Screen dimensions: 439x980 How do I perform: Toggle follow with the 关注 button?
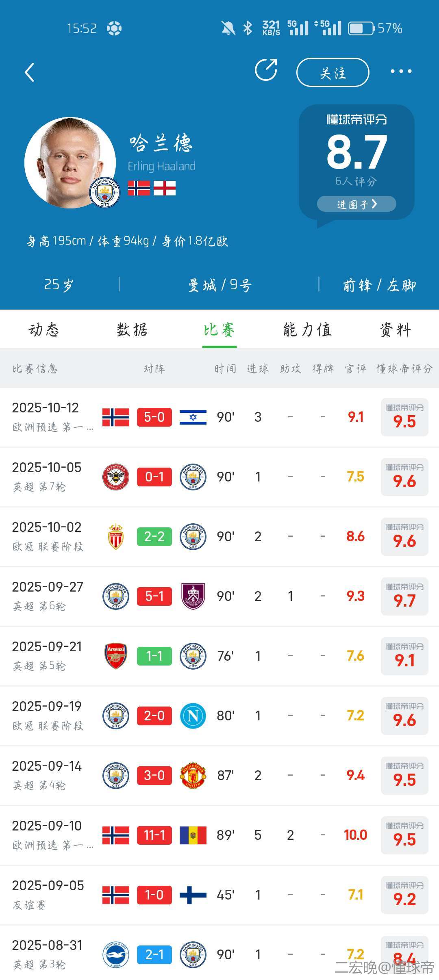pyautogui.click(x=333, y=73)
